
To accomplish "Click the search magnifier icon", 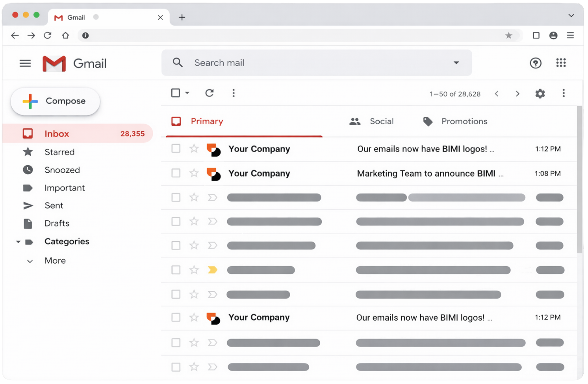I will click(x=178, y=63).
